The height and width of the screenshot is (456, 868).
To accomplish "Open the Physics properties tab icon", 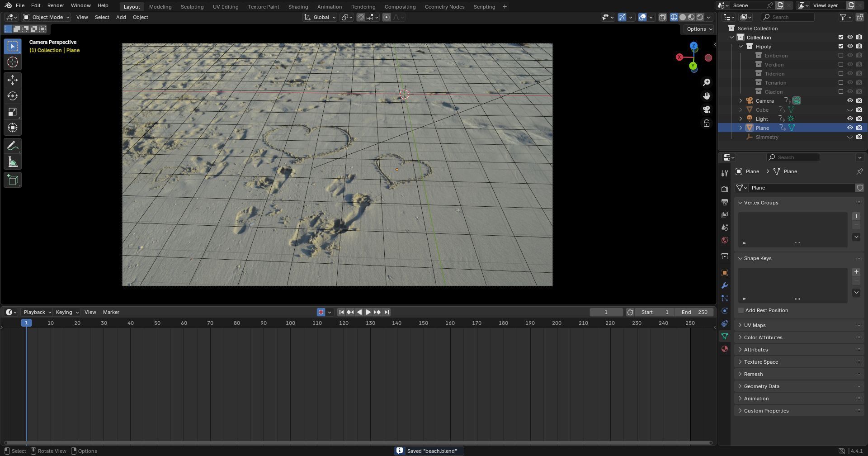I will pos(725,311).
